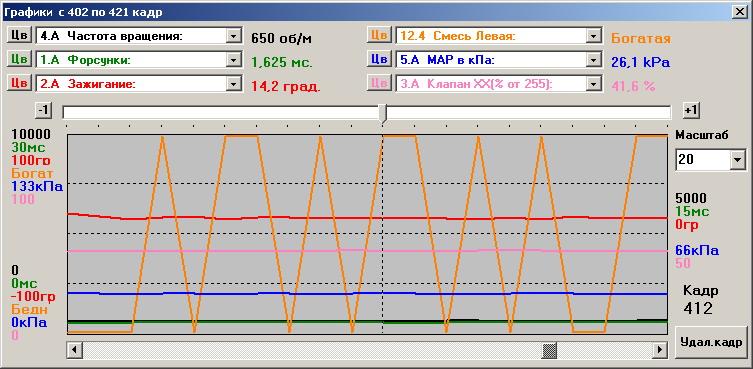Image resolution: width=753 pixels, height=369 pixels.
Task: Close the Графики window
Action: click(x=739, y=12)
